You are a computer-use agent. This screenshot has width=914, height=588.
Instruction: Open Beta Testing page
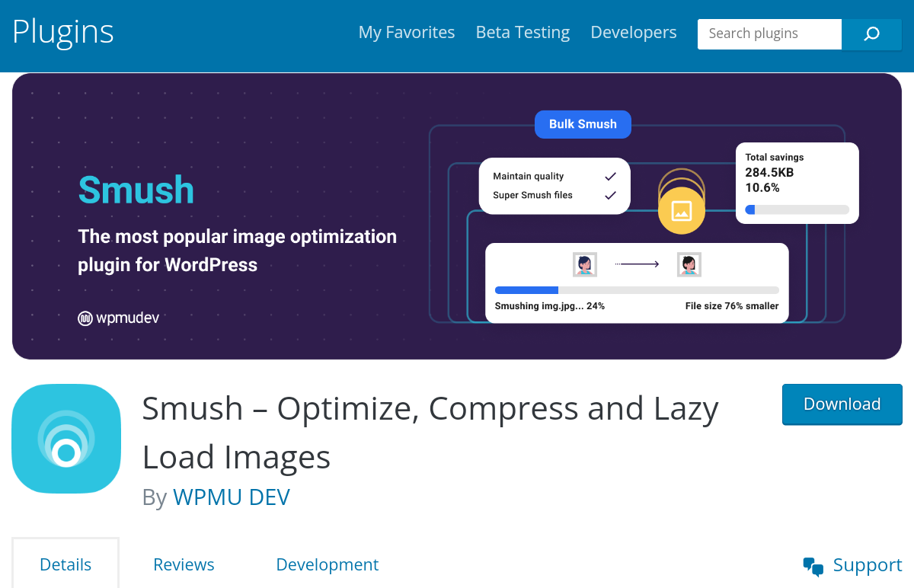point(523,33)
